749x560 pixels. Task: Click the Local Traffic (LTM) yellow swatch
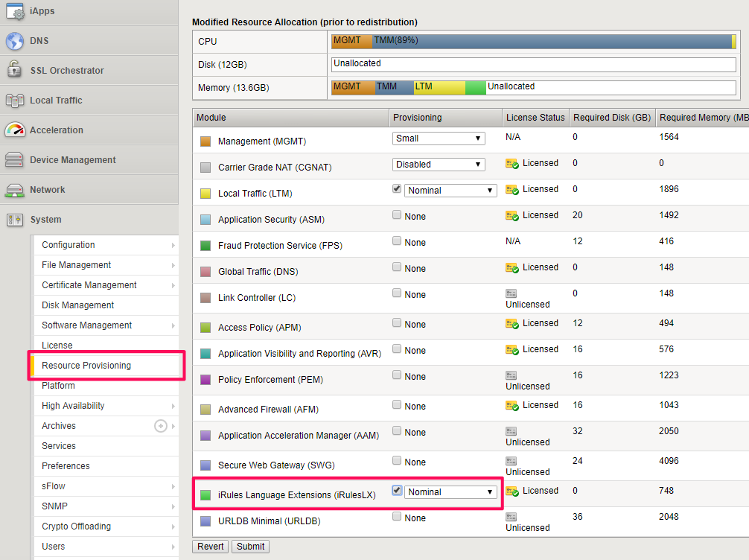click(205, 194)
